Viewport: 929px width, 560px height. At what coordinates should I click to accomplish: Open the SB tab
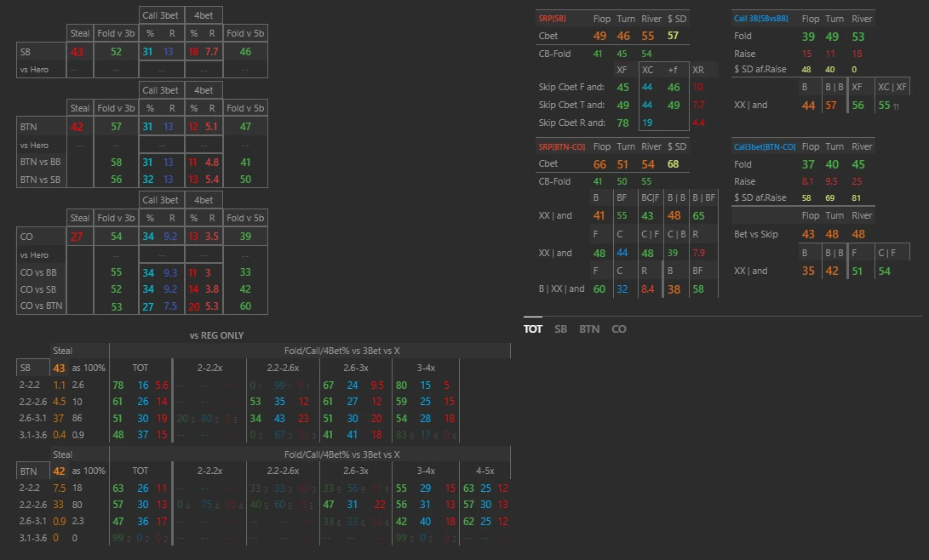(x=560, y=329)
